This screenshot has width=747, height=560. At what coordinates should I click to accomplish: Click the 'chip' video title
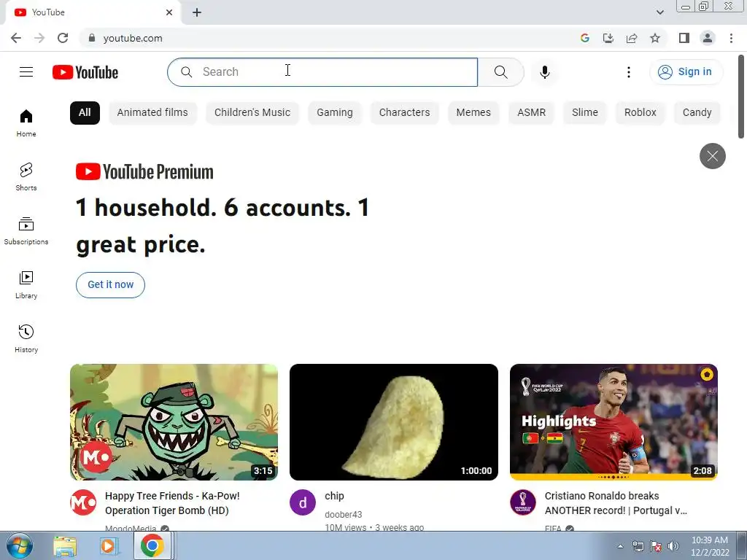pos(334,496)
